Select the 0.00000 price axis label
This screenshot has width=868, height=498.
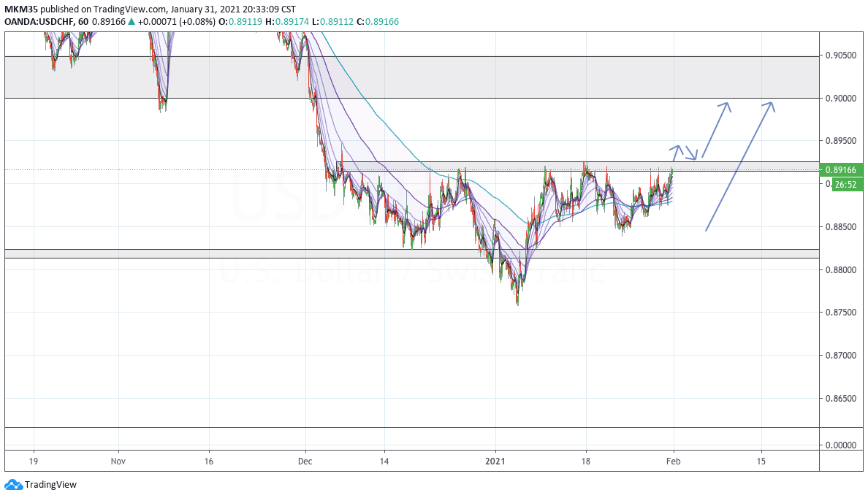[x=841, y=445]
